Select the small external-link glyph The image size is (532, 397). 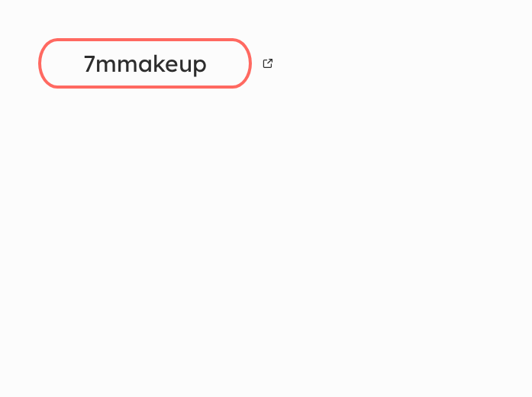[268, 63]
